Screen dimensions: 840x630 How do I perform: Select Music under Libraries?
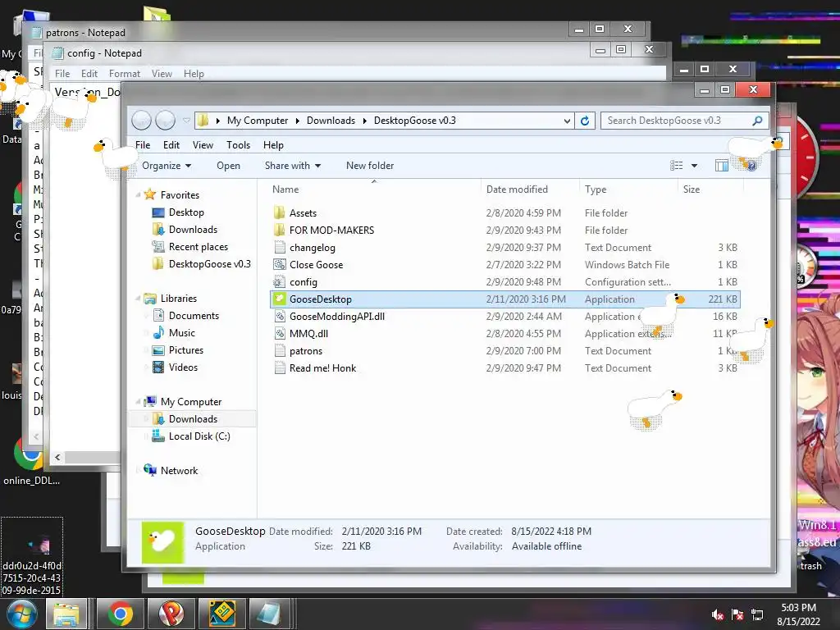pyautogui.click(x=181, y=333)
